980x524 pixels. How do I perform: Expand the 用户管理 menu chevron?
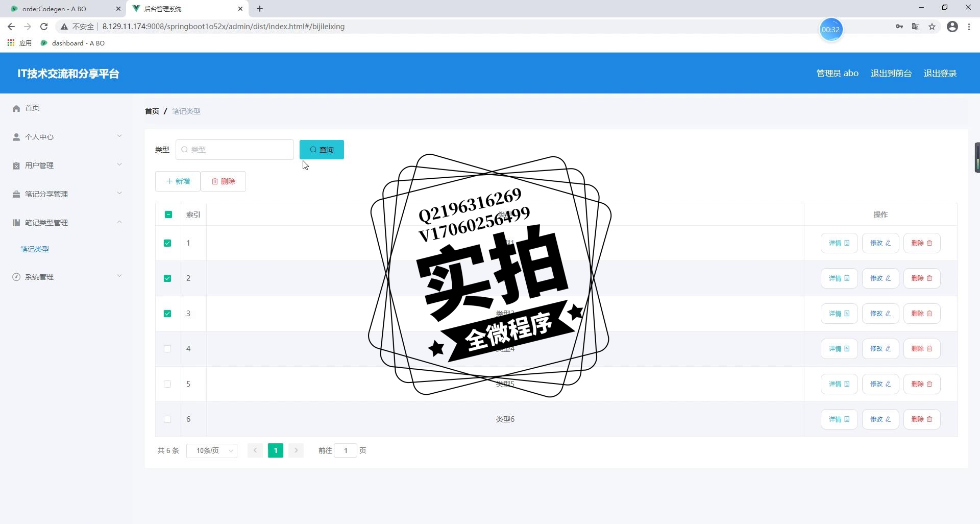(119, 164)
